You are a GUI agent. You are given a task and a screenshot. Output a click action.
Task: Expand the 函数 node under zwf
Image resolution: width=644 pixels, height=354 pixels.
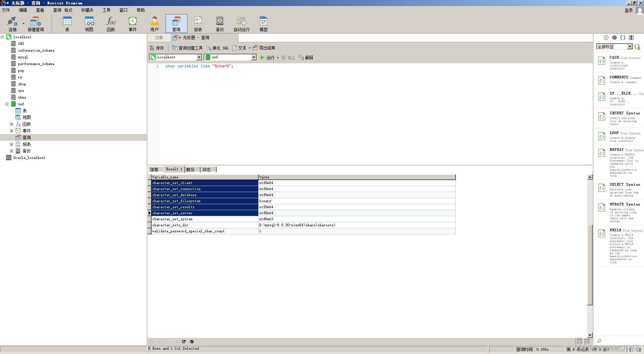pyautogui.click(x=12, y=124)
